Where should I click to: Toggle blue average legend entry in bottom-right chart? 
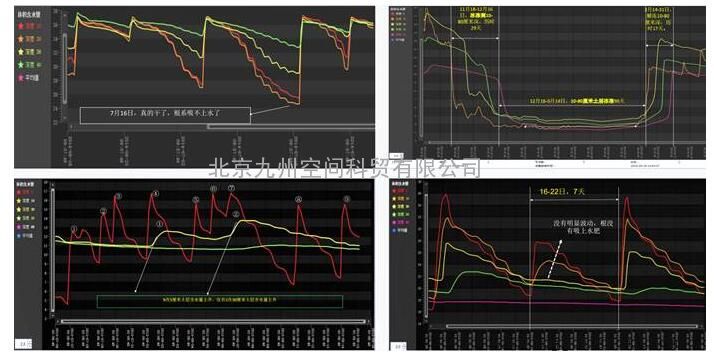tap(401, 230)
